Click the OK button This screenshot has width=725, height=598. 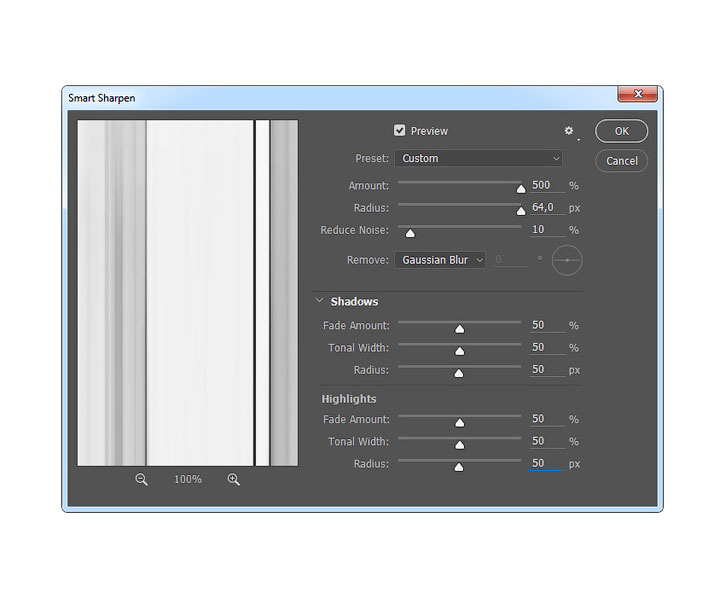(621, 131)
